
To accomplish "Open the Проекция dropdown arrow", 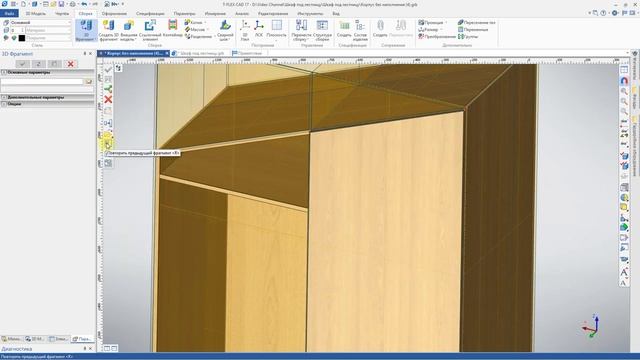I will tap(446, 22).
